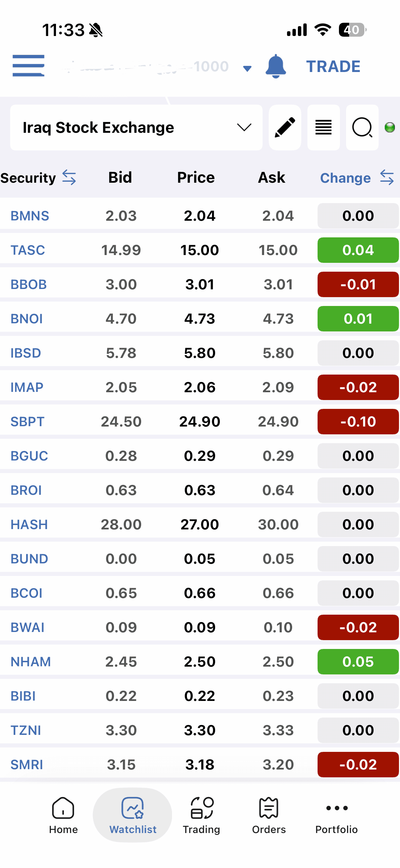400x868 pixels.
Task: Tap the cellular signal bars
Action: point(297,30)
